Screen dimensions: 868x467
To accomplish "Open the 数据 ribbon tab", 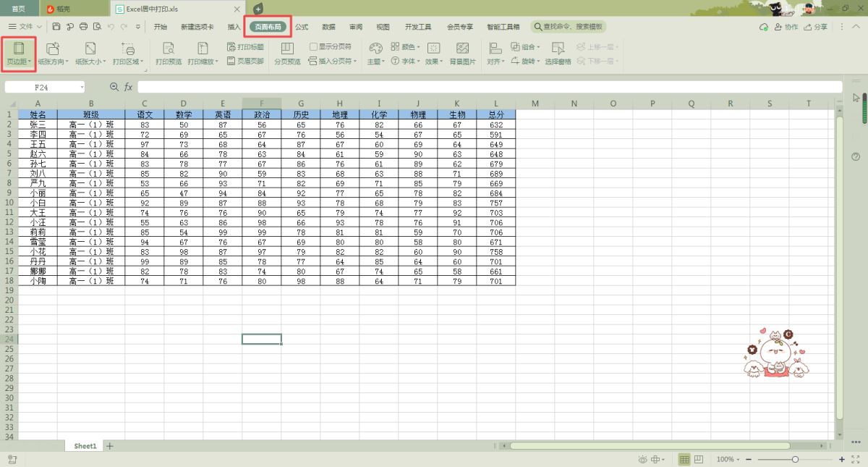I will click(328, 27).
